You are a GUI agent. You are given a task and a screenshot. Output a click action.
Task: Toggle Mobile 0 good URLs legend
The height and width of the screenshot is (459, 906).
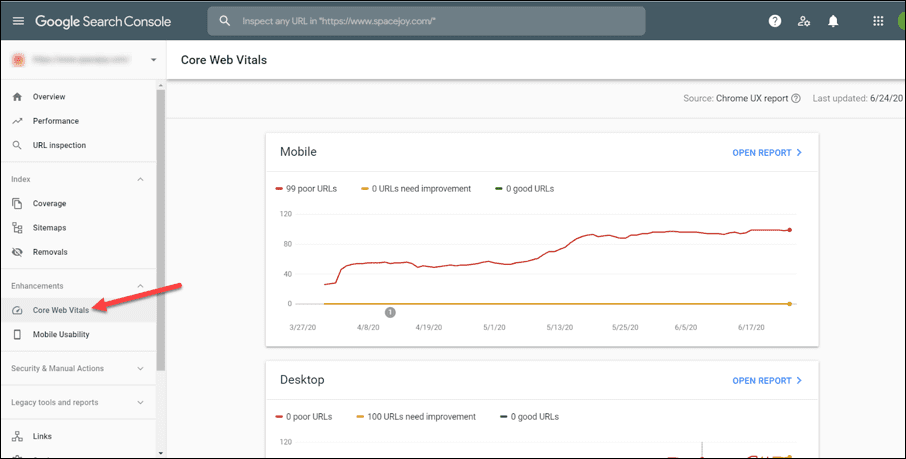(x=525, y=188)
